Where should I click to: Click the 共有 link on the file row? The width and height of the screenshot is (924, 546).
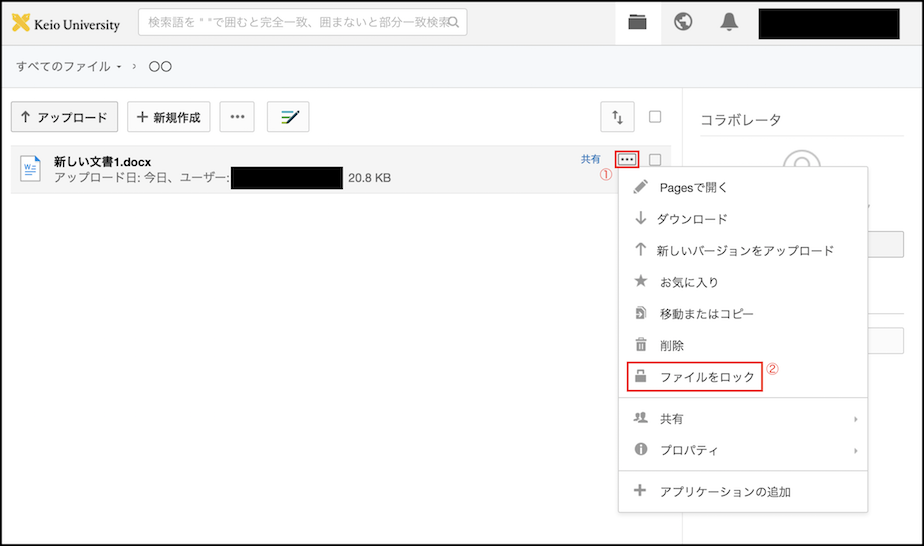click(591, 159)
